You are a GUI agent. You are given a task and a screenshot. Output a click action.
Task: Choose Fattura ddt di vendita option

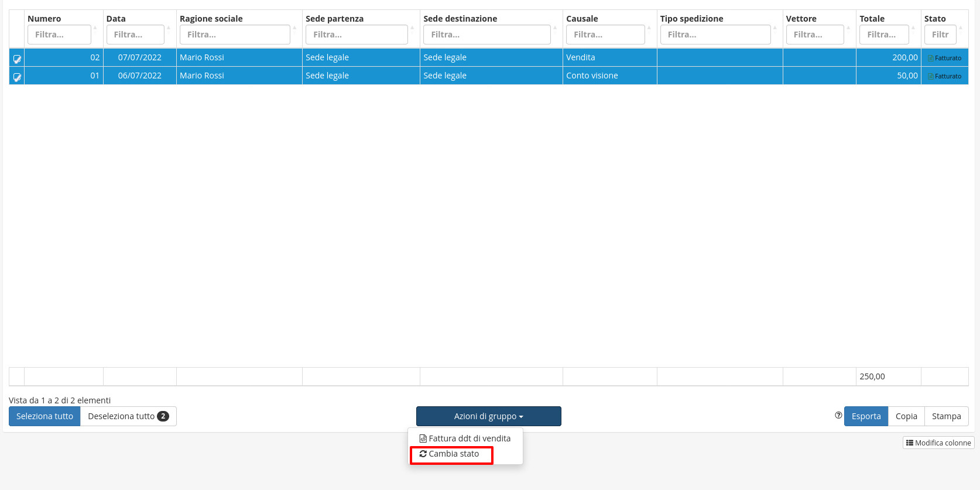(465, 438)
